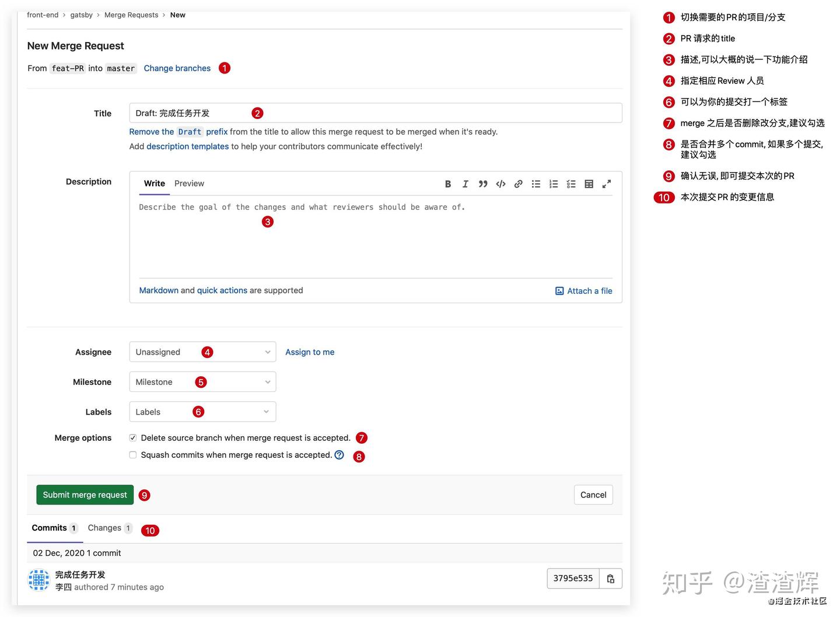Screen dimensions: 840x617
Task: Open the Milestone dropdown
Action: (x=202, y=381)
